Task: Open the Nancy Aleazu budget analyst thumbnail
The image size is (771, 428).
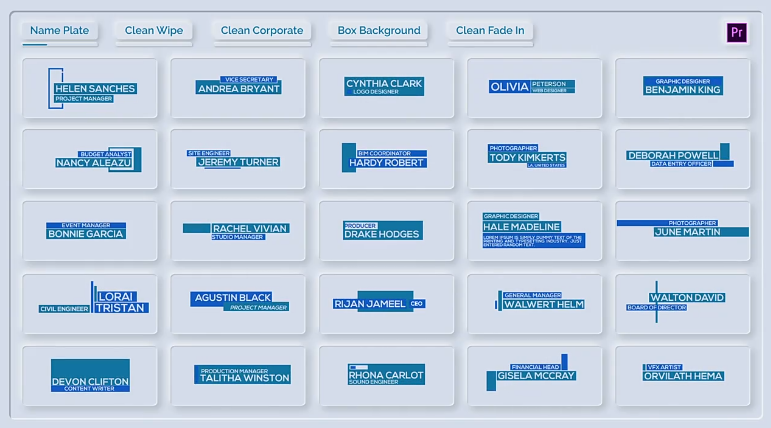Action: 90,159
